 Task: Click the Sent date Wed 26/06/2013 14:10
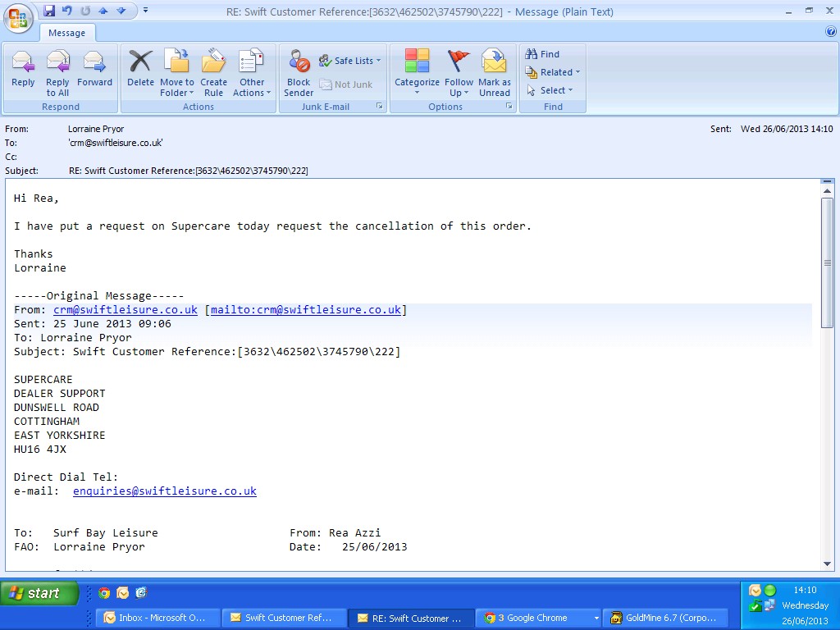[x=787, y=129]
